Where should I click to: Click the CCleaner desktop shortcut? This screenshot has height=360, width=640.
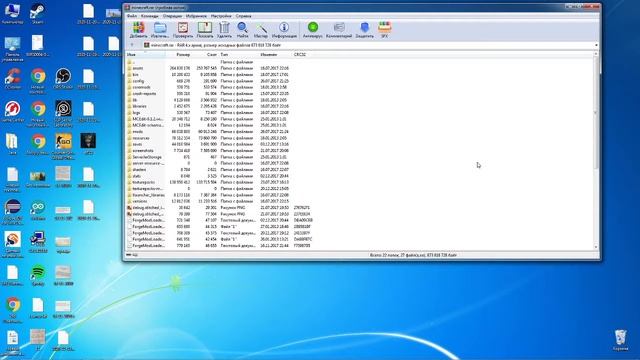point(12,78)
